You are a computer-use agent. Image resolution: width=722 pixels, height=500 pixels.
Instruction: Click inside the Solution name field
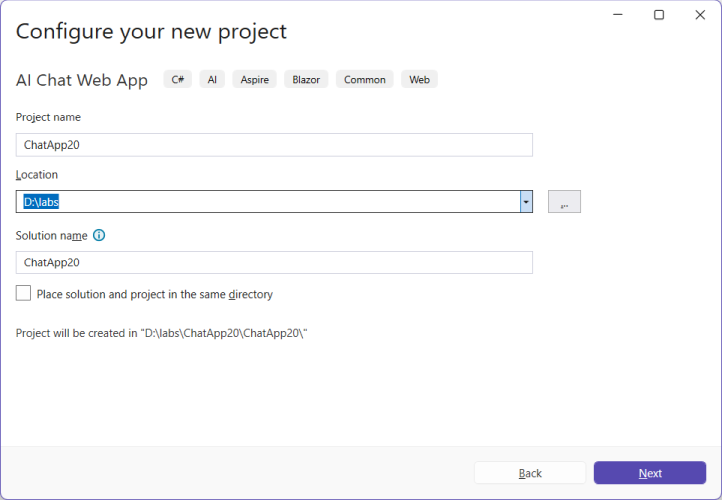[274, 262]
